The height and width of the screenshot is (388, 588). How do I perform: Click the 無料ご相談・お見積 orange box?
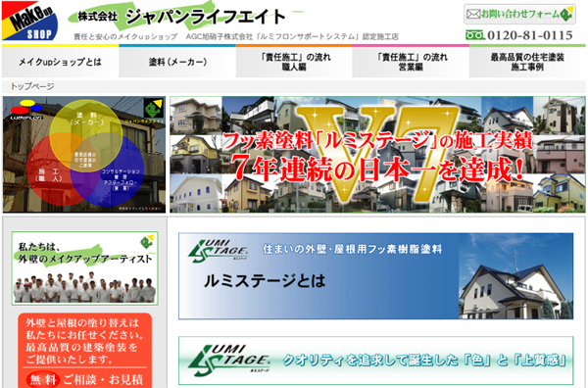click(x=84, y=351)
